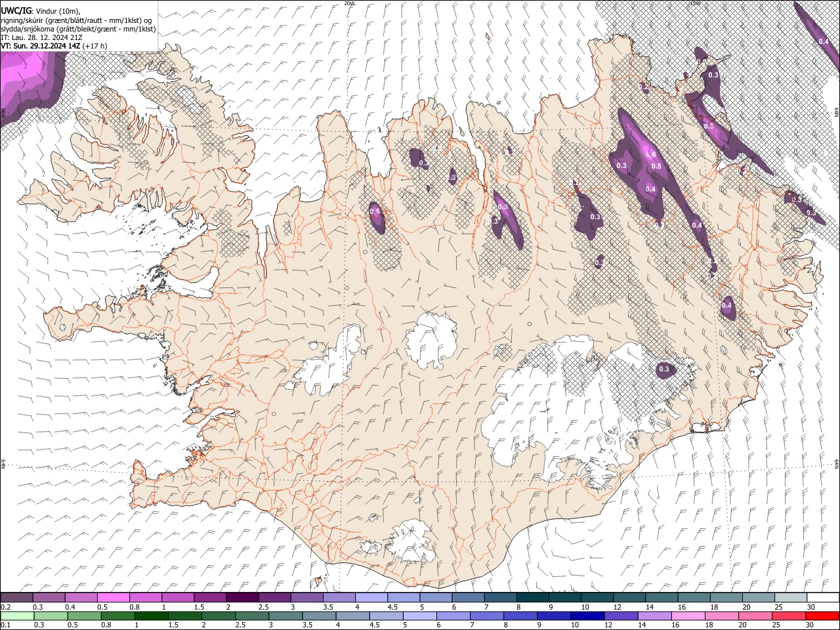Click the rigning/skúrir legend line
Image resolution: width=840 pixels, height=630 pixels.
tap(75, 20)
